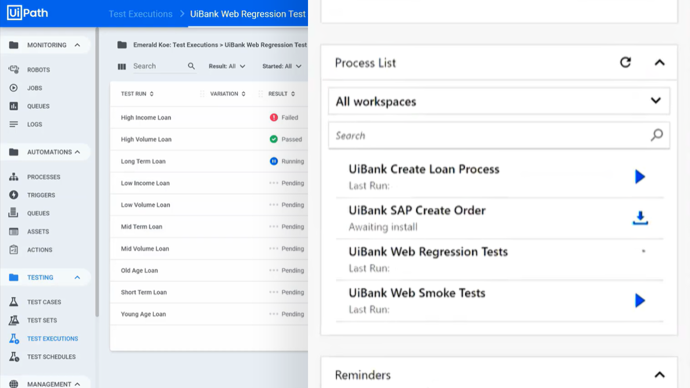Open Test Cases in the sidebar

pyautogui.click(x=44, y=302)
